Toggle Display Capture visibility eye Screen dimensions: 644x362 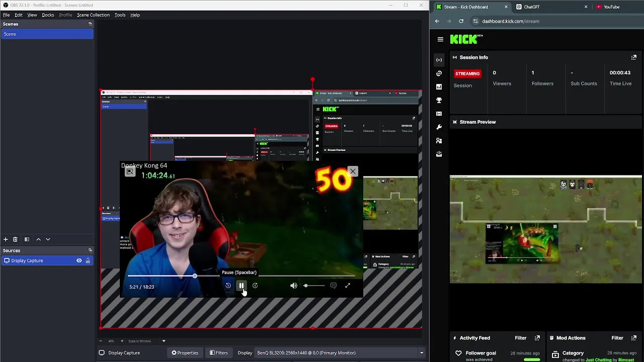[x=79, y=260]
